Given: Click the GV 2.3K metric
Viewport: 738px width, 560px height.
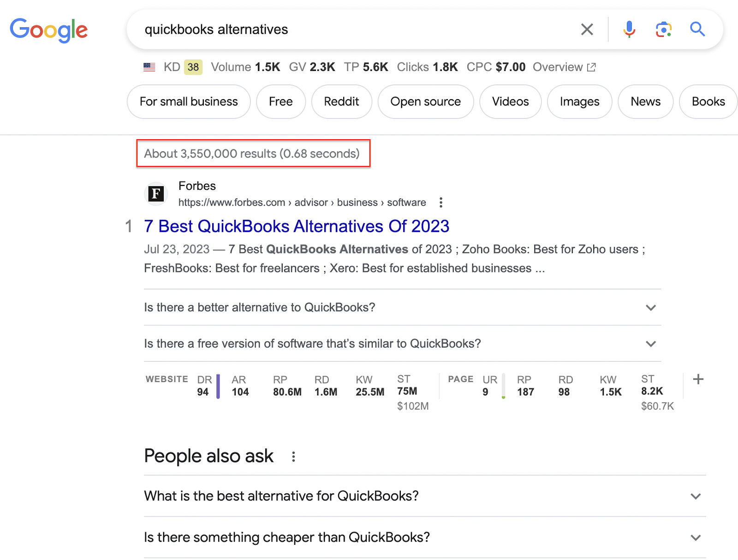Looking at the screenshot, I should tap(312, 67).
